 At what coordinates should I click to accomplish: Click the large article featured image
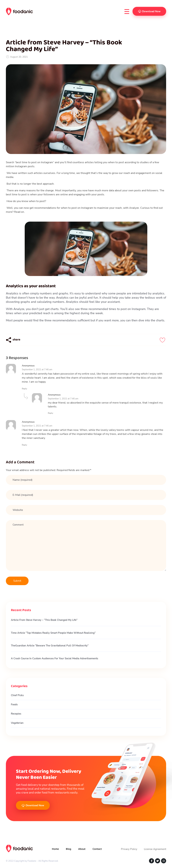point(86,109)
